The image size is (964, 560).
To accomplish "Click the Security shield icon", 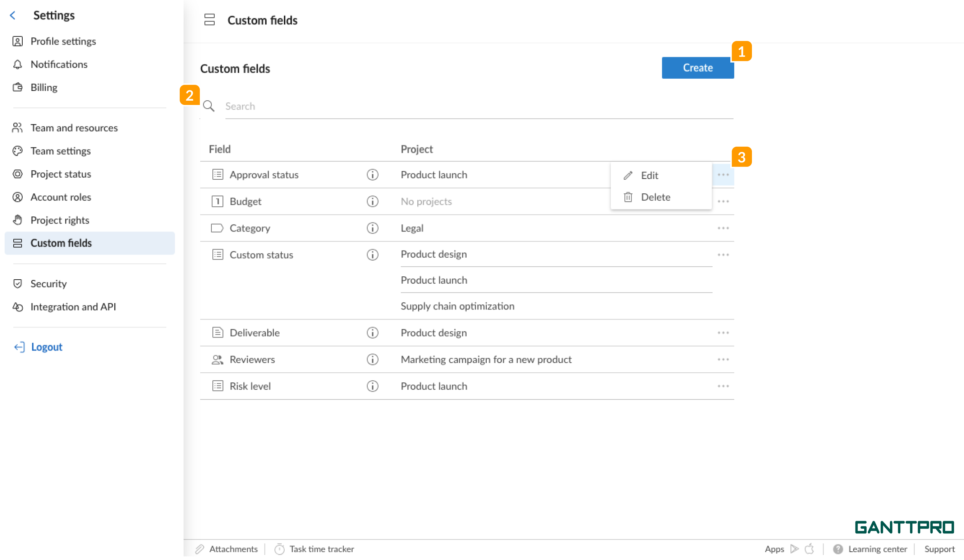I will click(18, 284).
